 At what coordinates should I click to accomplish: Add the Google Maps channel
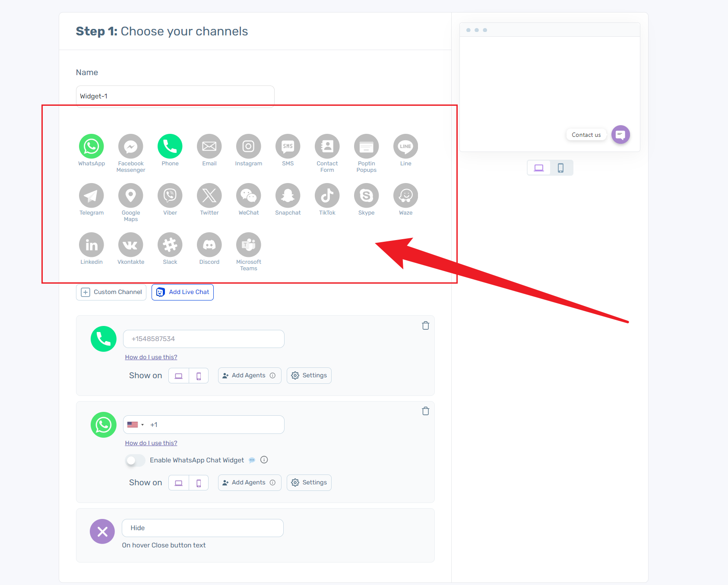click(x=130, y=196)
